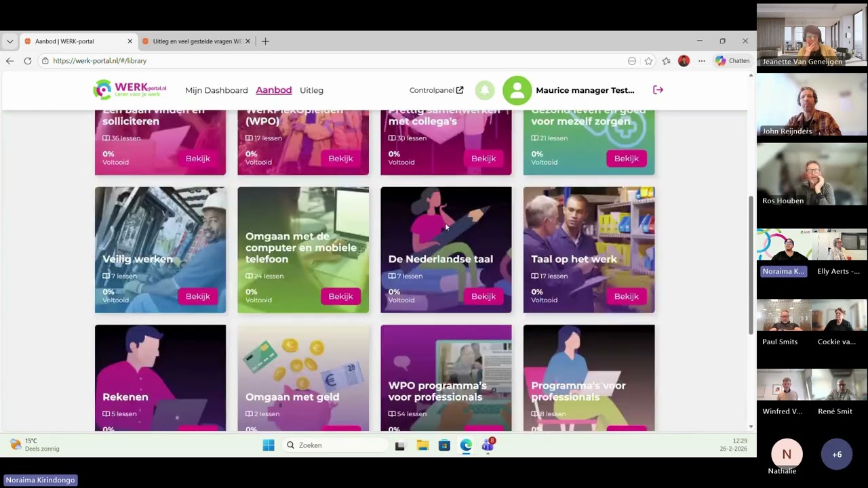
Task: Open the notifications bell
Action: click(484, 90)
